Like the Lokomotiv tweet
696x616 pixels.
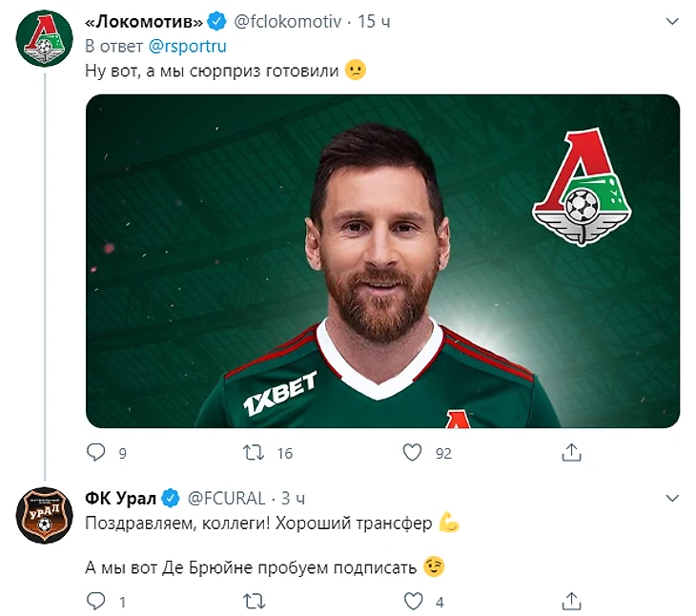pos(412,452)
